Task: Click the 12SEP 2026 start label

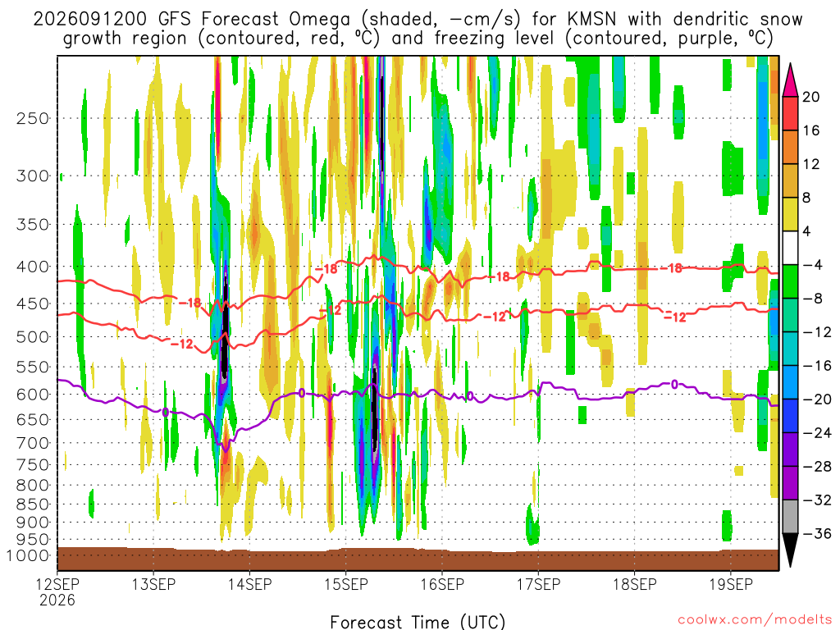Action: pyautogui.click(x=57, y=591)
